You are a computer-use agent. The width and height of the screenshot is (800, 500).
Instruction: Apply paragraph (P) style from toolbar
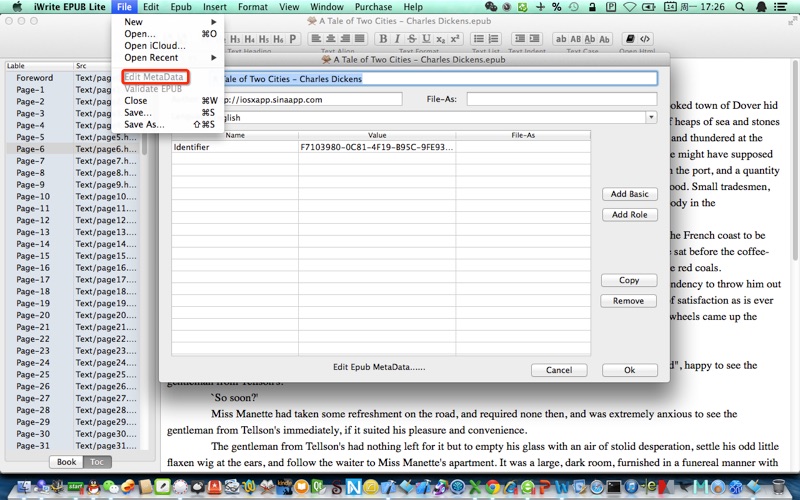click(x=292, y=39)
